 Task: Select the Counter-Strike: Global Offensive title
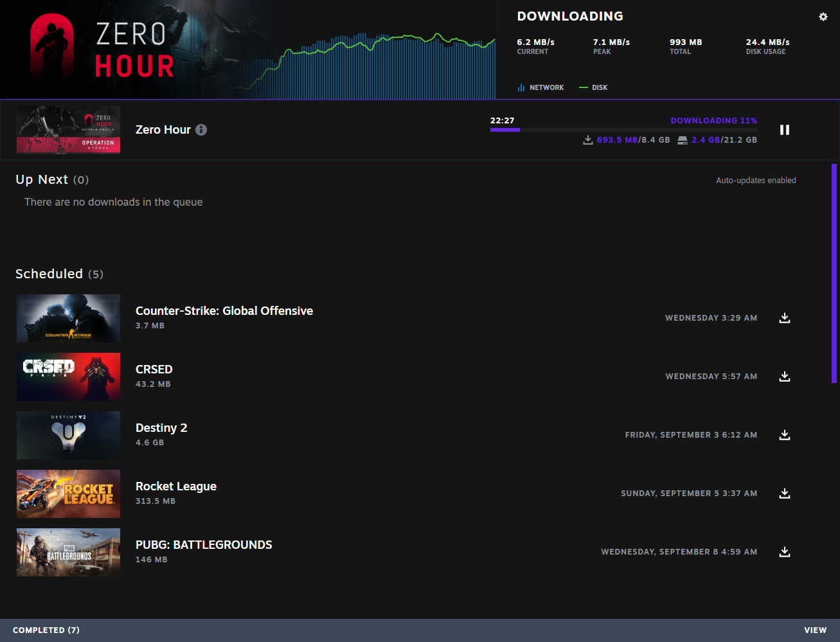[224, 311]
